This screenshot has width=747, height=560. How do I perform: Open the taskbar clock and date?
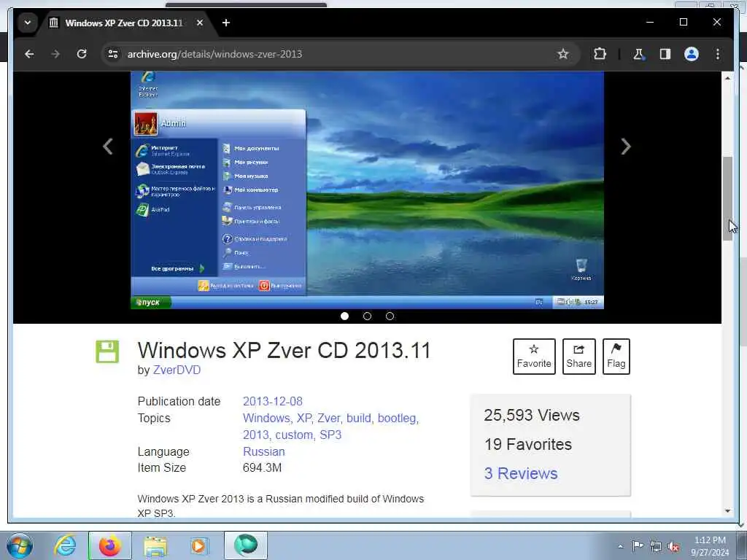pos(710,546)
